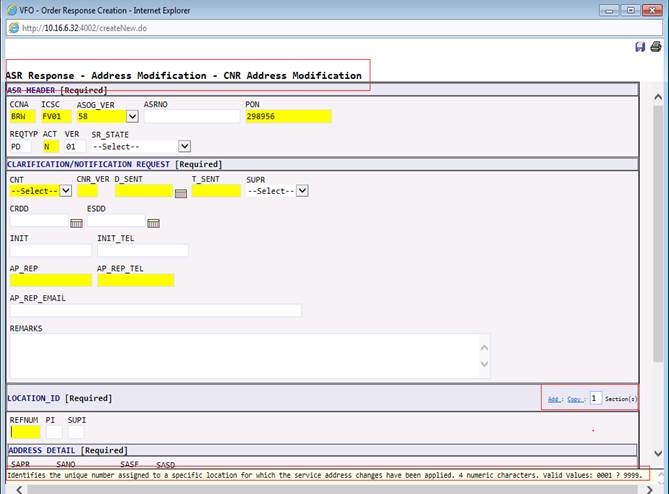
Task: Click the LOCATION_ID section title
Action: (x=34, y=398)
